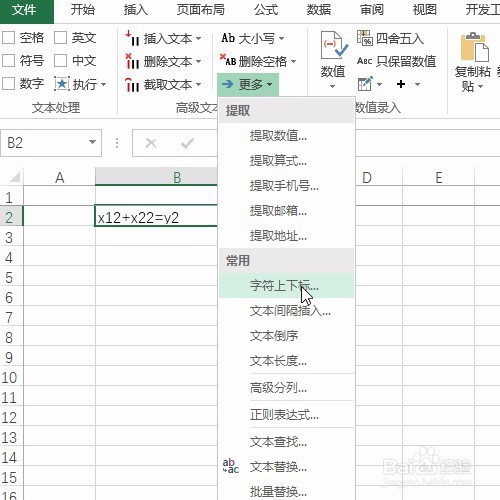
Task: Switch to the 开始 tab
Action: point(83,10)
